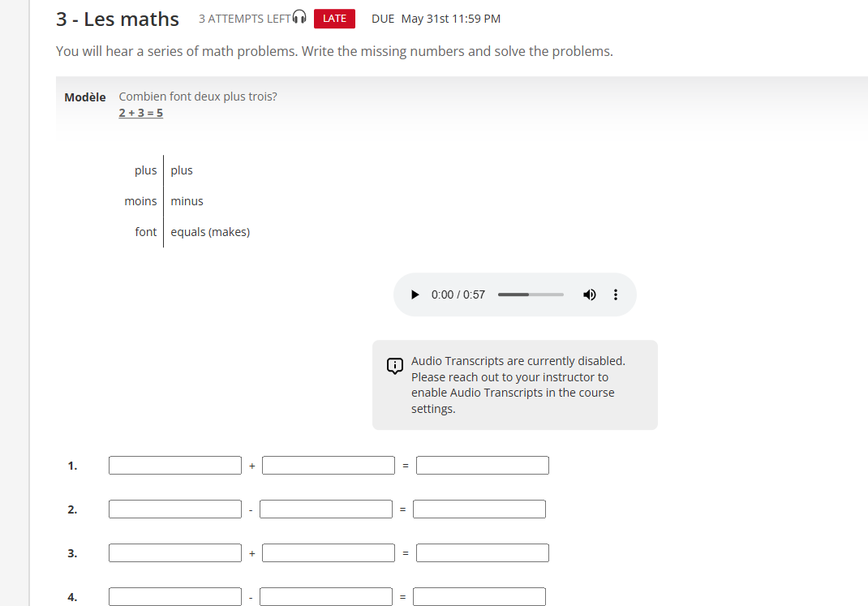Click the audio time '0:00 / 0:57'
The image size is (868, 606).
pyautogui.click(x=458, y=294)
